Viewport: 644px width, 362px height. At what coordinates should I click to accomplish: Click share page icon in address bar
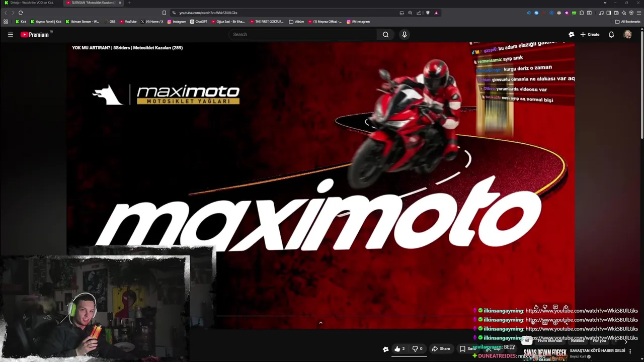(x=419, y=13)
